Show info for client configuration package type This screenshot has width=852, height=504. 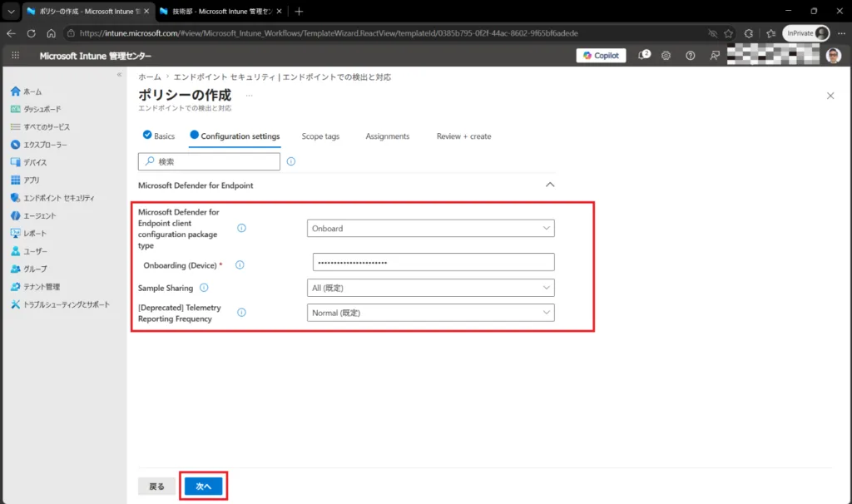pos(242,228)
